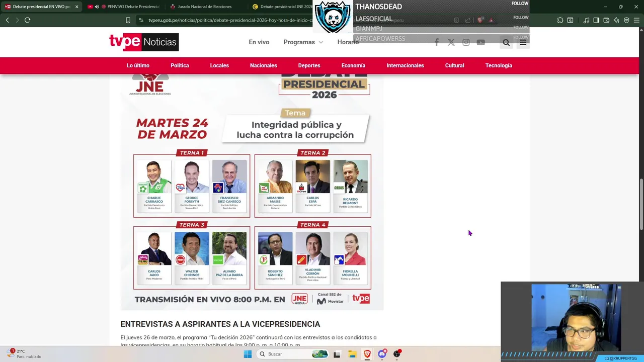Open the site hamburger menu icon
Screen dimensions: 644x362
tap(523, 43)
